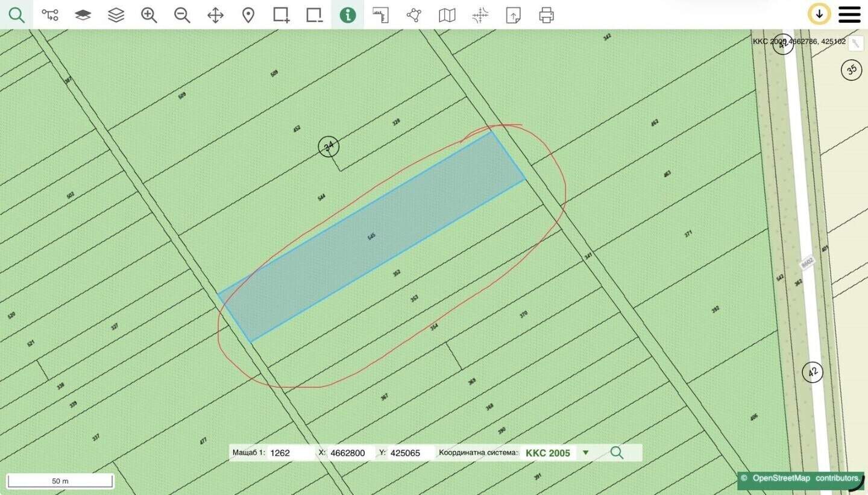Click the circled massif number 34
This screenshot has width=868, height=495.
click(x=329, y=146)
